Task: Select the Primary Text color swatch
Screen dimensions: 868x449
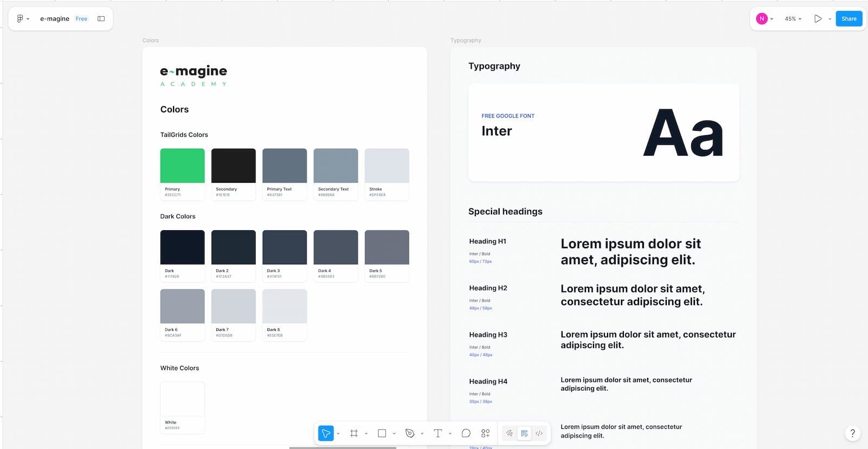Action: 284,166
